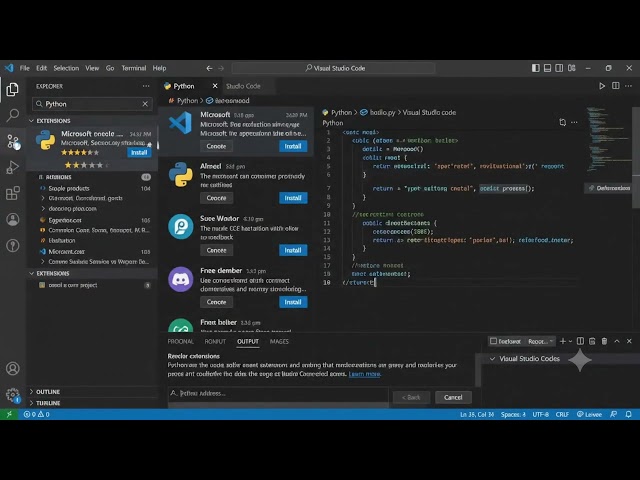Click the gray button beside Install for Free dember
The image size is (640, 480).
(216, 302)
